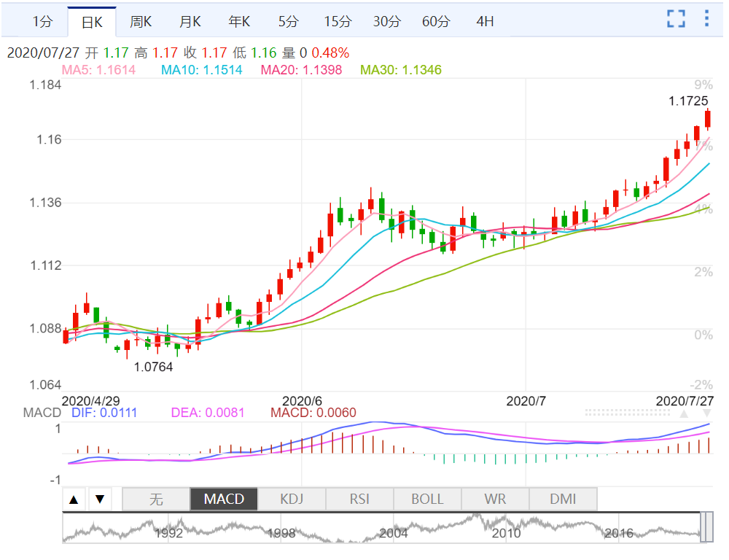Select the 30分 timeframe tab
729x560 pixels.
coord(387,21)
